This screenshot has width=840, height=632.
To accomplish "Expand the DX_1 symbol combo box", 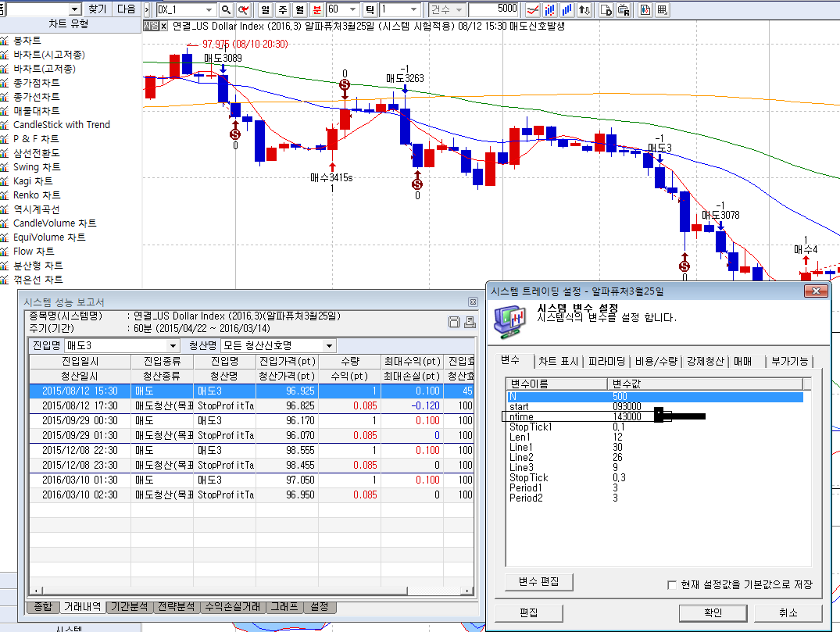I will click(x=209, y=9).
